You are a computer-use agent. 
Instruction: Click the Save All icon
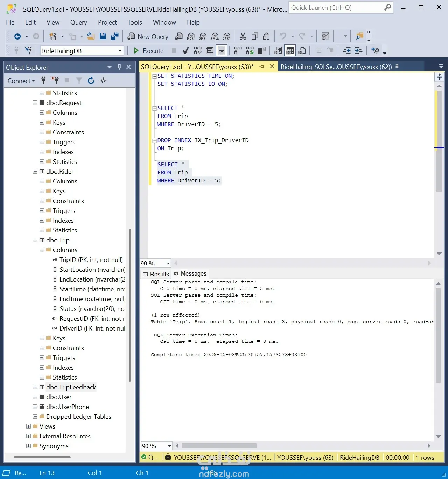pyautogui.click(x=115, y=36)
